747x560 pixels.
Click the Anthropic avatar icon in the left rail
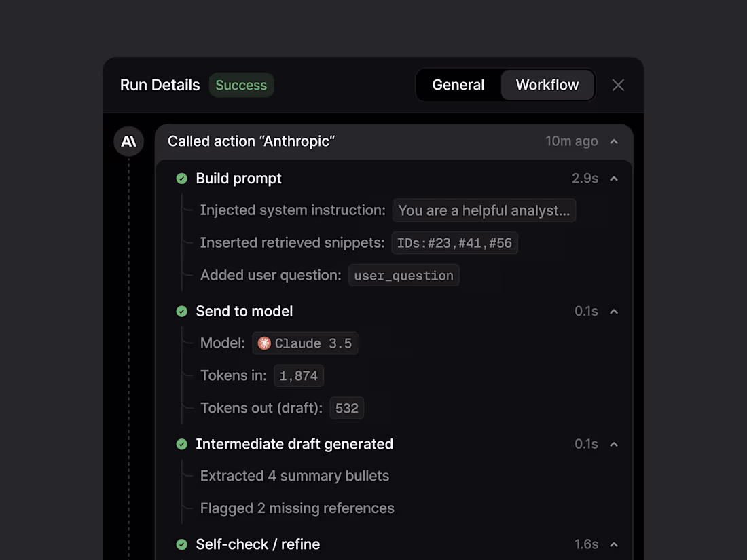click(x=128, y=141)
